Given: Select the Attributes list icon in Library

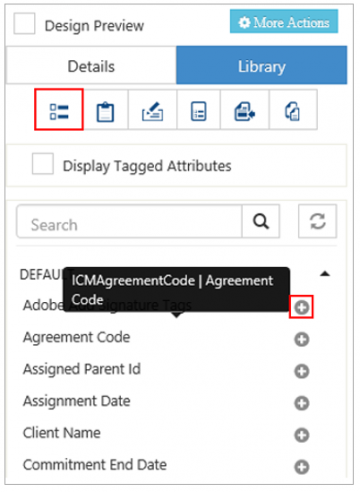Looking at the screenshot, I should pos(59,111).
